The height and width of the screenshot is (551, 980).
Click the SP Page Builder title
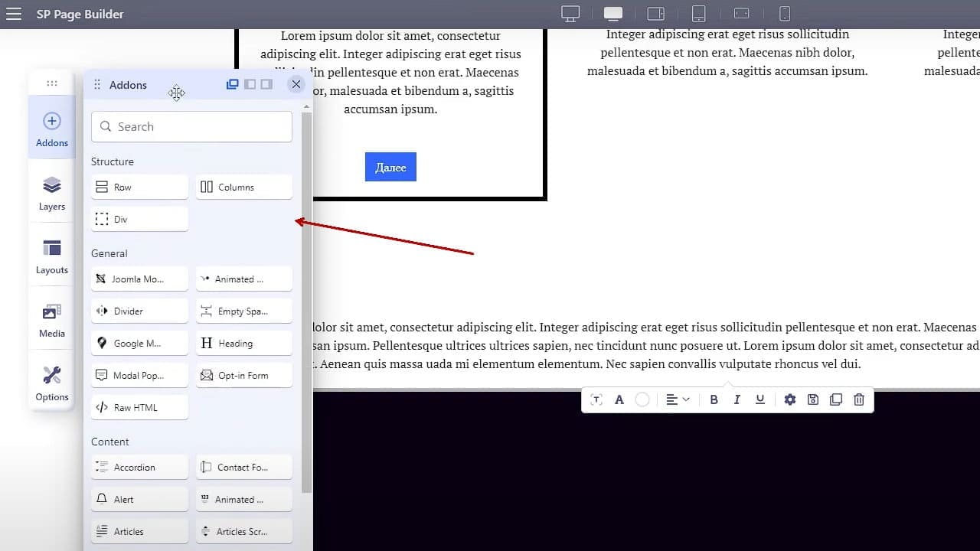coord(80,14)
